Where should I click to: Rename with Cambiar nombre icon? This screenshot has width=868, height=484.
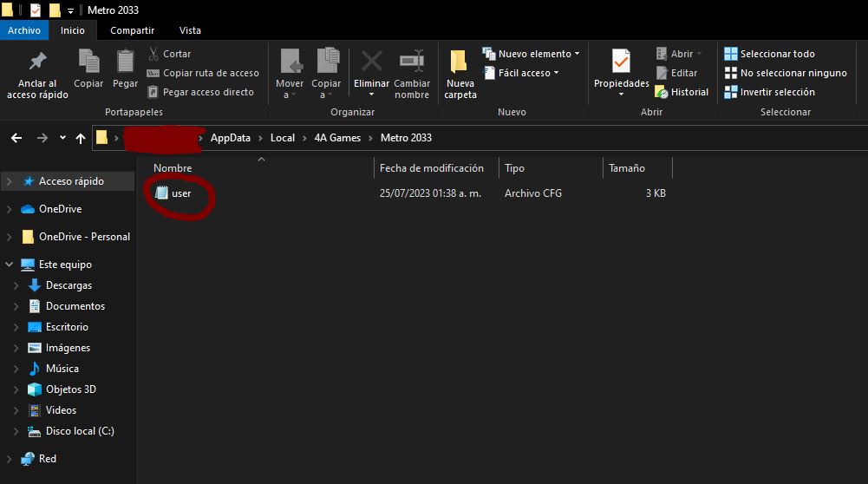click(412, 61)
